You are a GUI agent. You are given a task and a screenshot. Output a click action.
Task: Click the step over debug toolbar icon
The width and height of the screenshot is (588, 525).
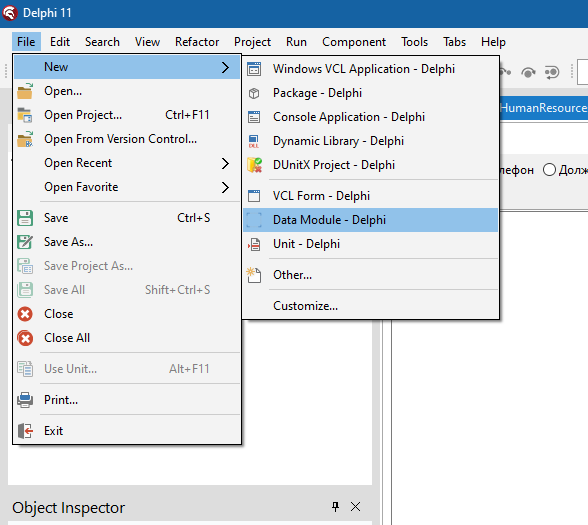(x=528, y=72)
